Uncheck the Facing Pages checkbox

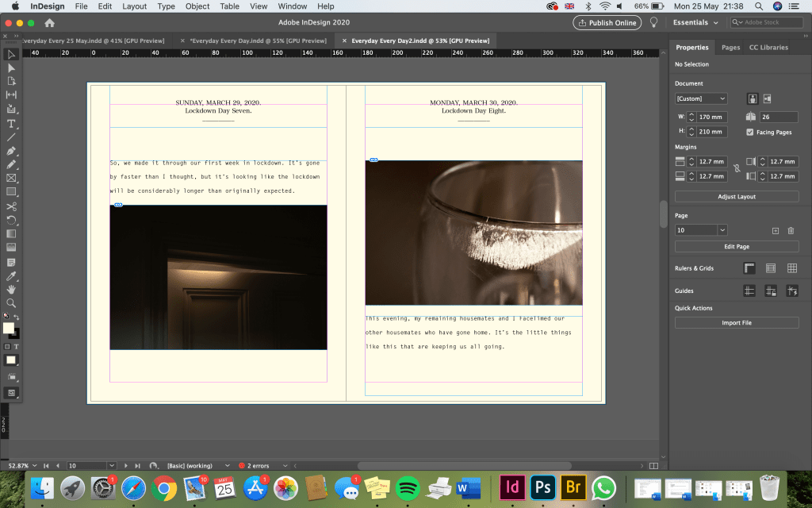(750, 132)
